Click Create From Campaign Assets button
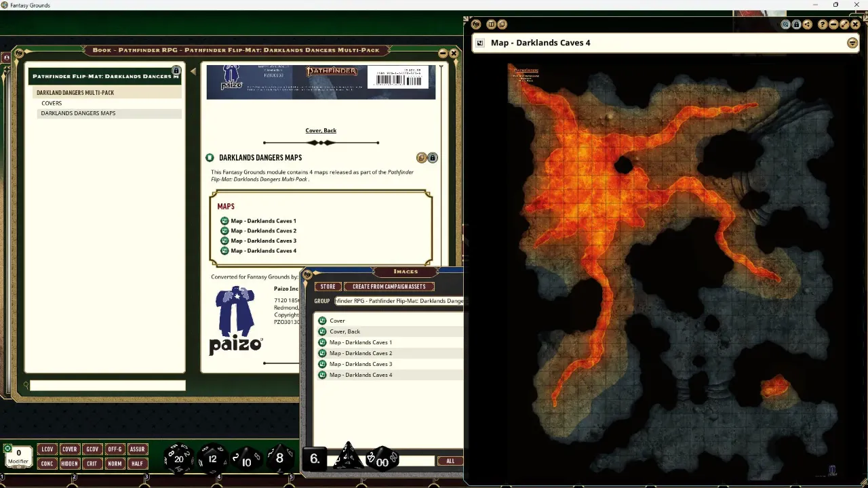Image resolution: width=868 pixels, height=488 pixels. (389, 287)
